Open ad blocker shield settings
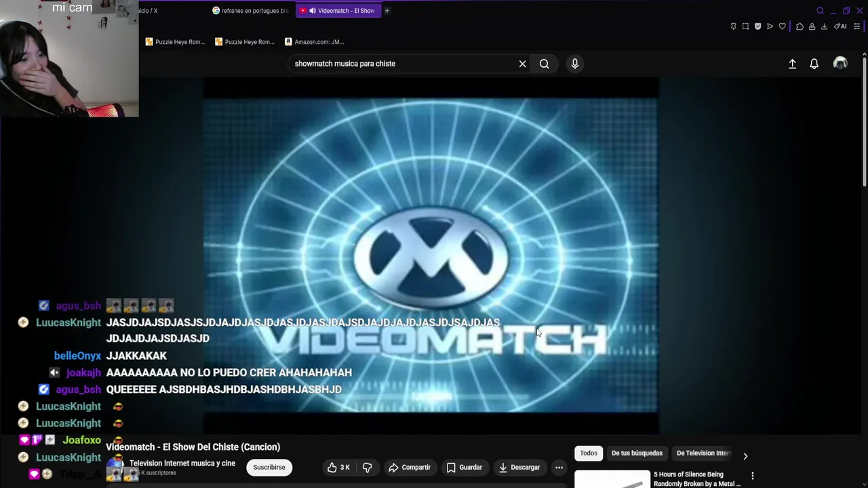This screenshot has height=488, width=868. coord(757,26)
